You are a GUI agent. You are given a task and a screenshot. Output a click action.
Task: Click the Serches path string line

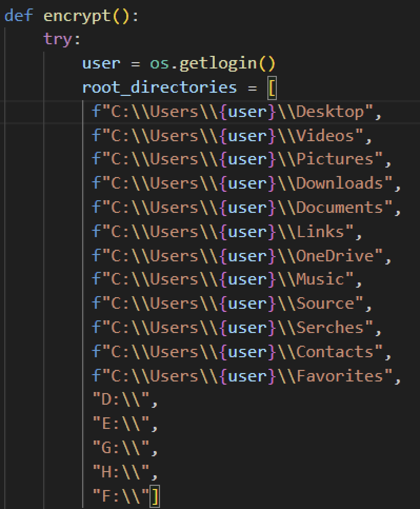click(236, 328)
